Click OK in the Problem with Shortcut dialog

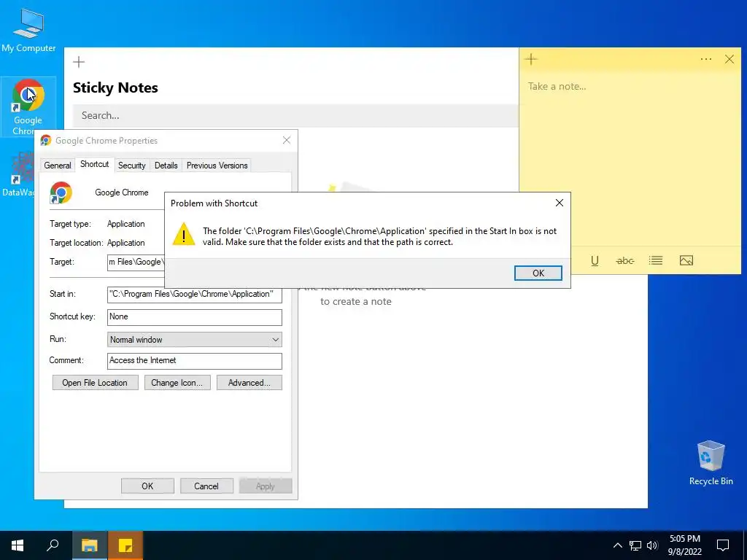pos(538,273)
